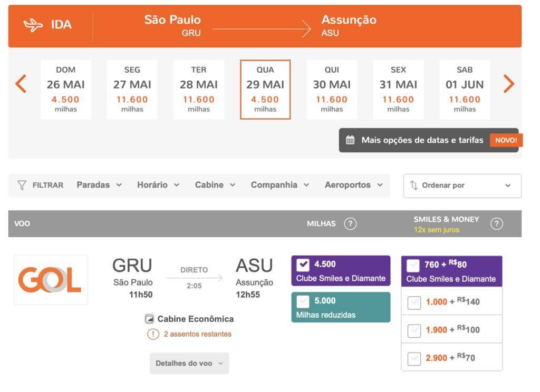Select the SEG 27 MAI date tab

coord(132,90)
